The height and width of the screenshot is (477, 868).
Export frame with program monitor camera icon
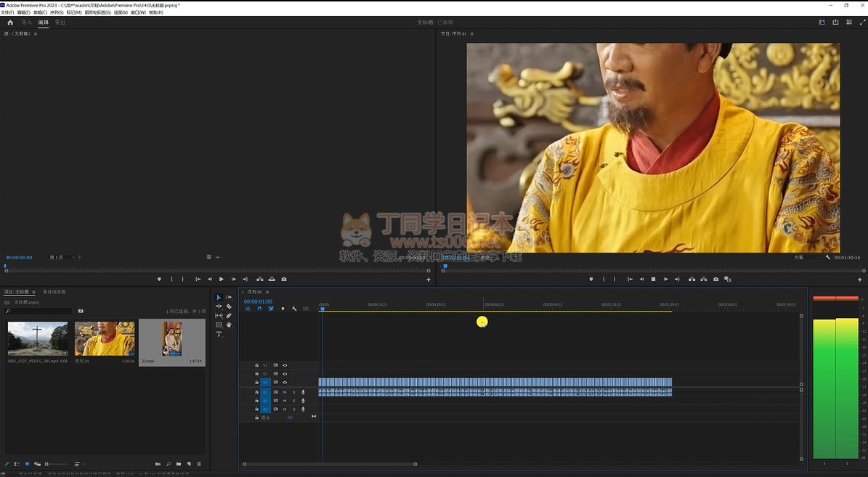716,279
